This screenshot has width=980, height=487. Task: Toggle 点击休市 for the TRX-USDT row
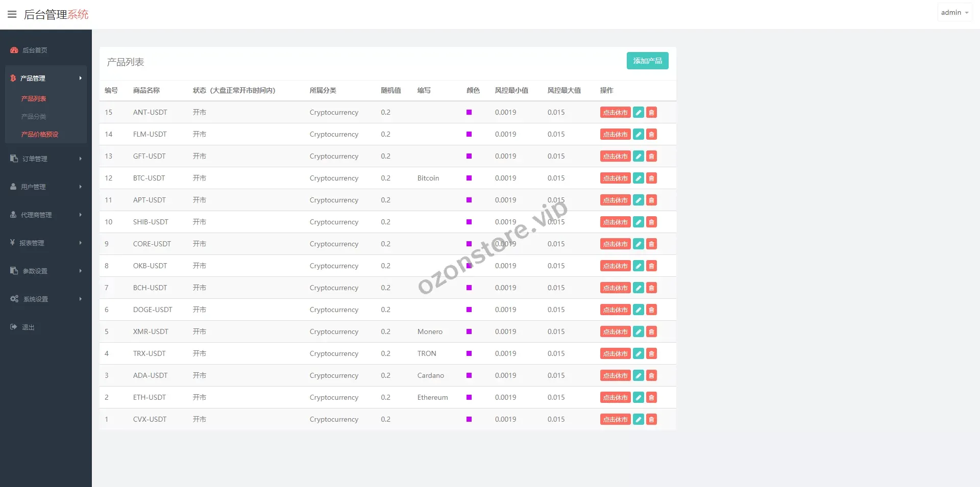615,354
